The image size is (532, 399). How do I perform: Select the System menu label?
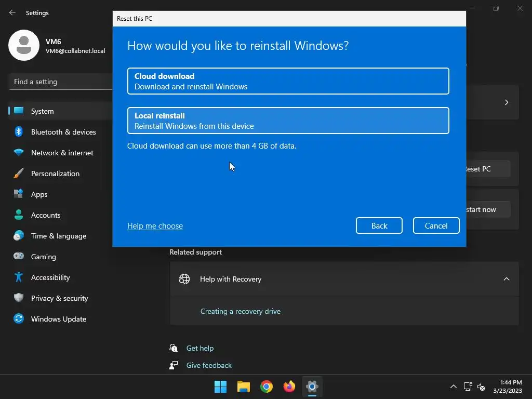tap(43, 111)
